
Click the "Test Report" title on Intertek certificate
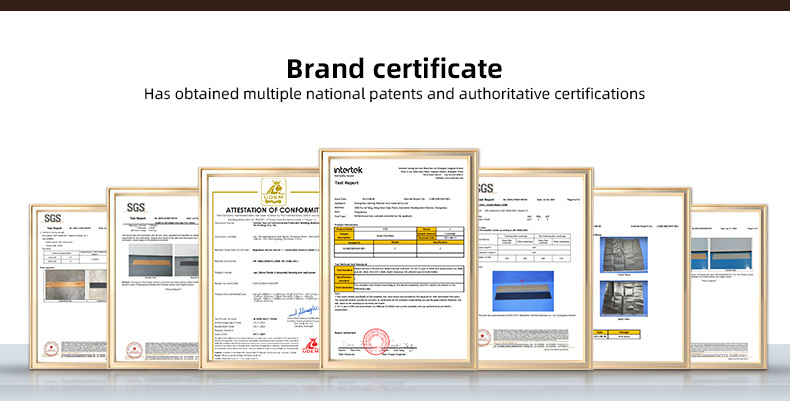349,184
